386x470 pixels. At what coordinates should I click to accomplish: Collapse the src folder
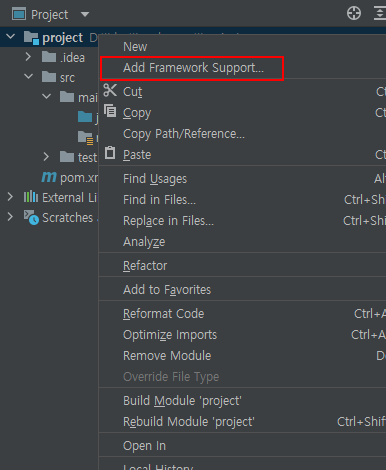point(29,76)
